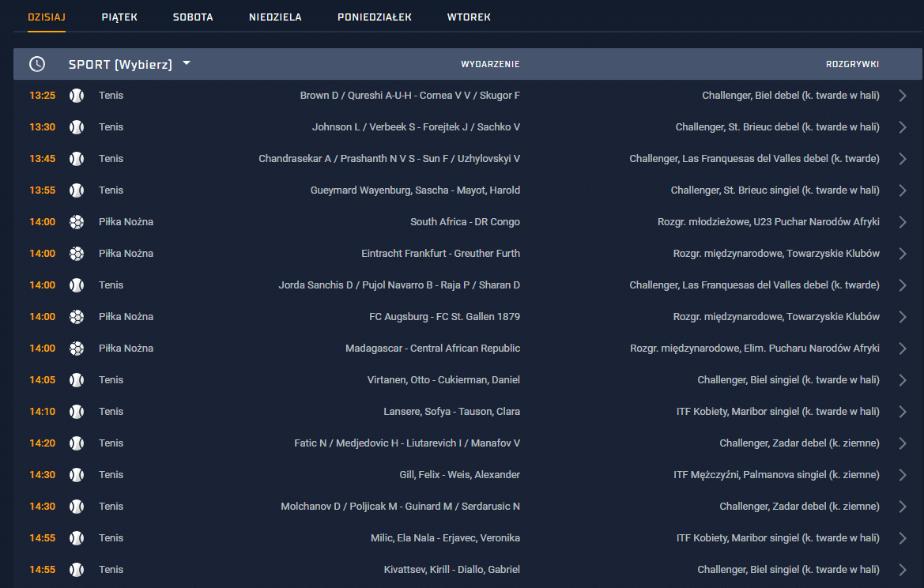Expand the Lansere, Sofya - Tauson, Clara row arrow
This screenshot has height=588, width=924.
[x=903, y=412]
